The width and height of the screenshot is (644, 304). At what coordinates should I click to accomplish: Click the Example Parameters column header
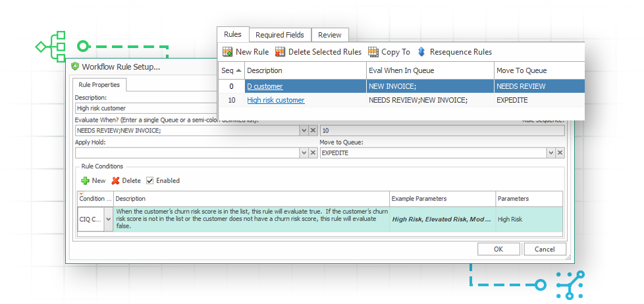[443, 199]
